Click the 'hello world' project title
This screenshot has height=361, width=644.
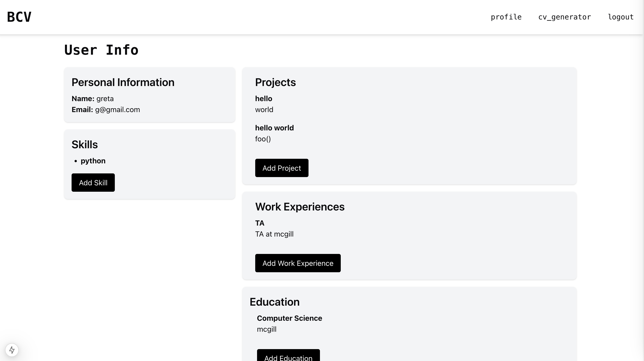coord(274,128)
